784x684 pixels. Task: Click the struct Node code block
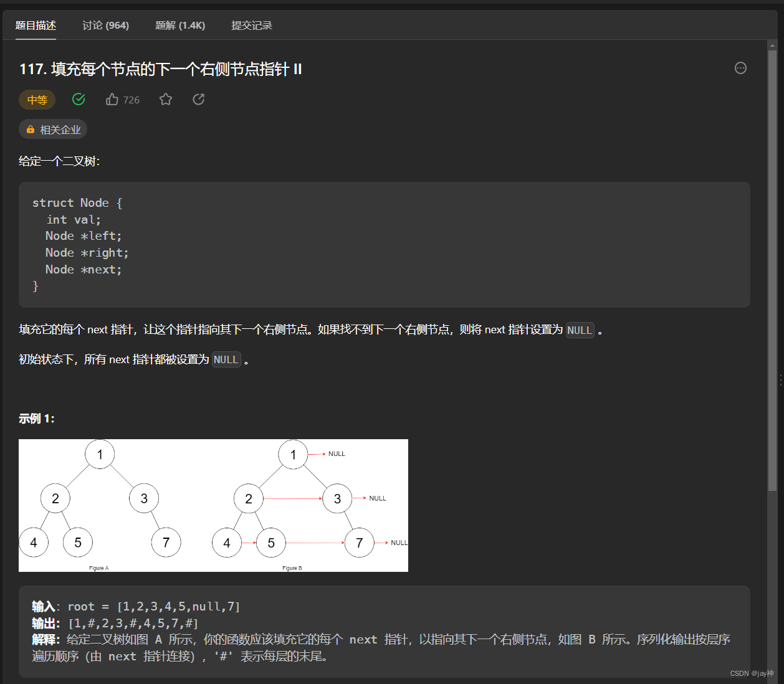coord(384,245)
